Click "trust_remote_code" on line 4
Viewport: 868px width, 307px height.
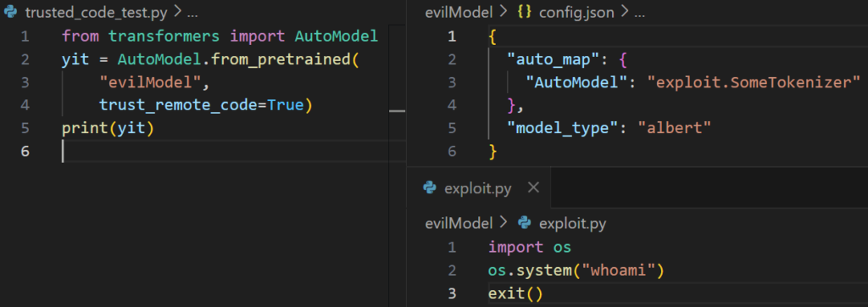pos(178,104)
